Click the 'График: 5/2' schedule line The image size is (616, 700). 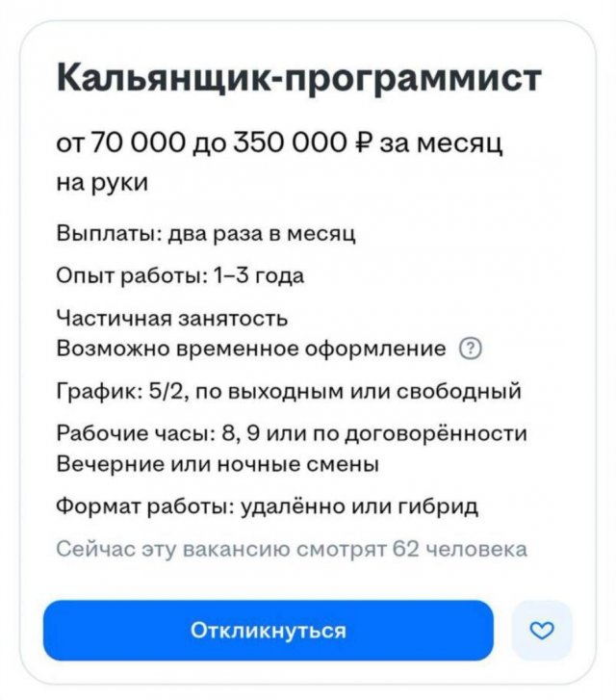(289, 391)
